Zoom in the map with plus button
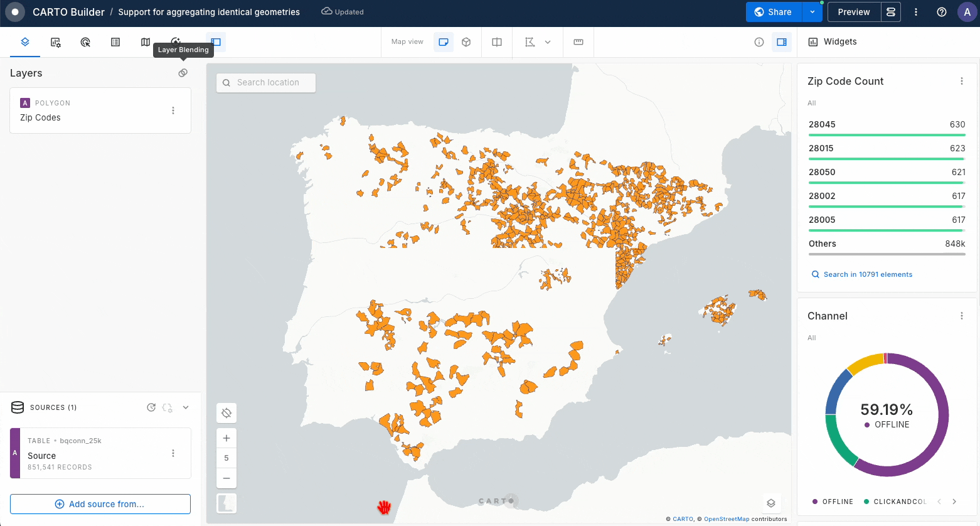 226,438
